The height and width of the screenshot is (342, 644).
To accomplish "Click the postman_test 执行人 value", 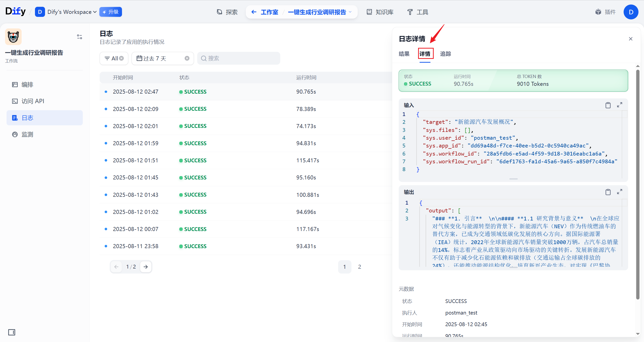I will (x=461, y=313).
